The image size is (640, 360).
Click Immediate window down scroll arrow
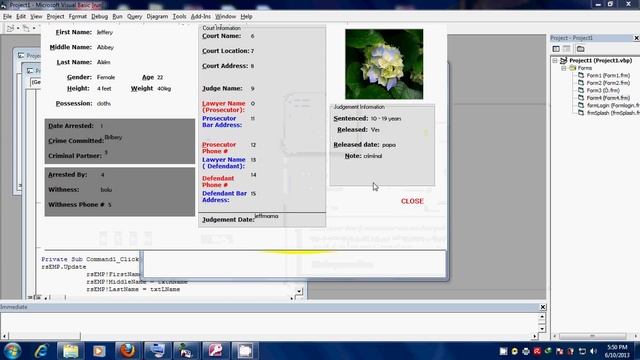542,329
